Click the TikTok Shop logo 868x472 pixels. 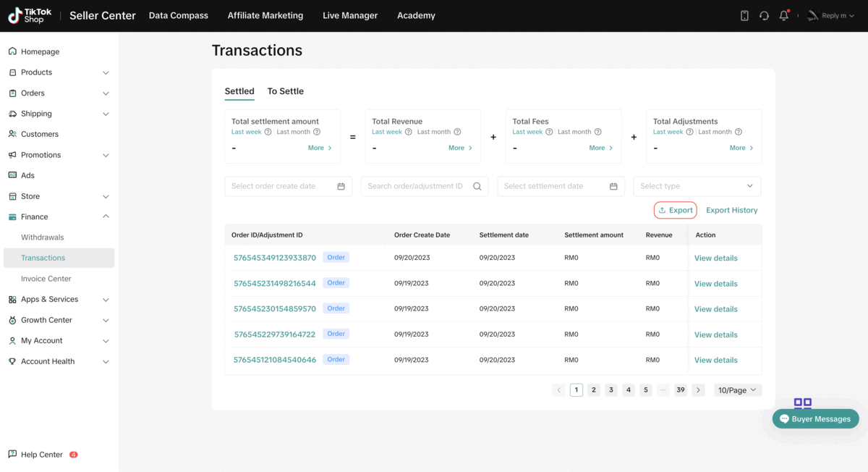point(26,16)
